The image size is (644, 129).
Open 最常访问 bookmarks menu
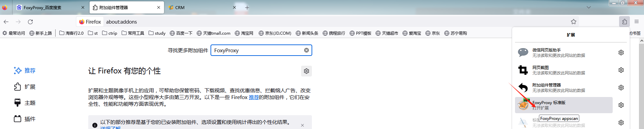click(13, 33)
